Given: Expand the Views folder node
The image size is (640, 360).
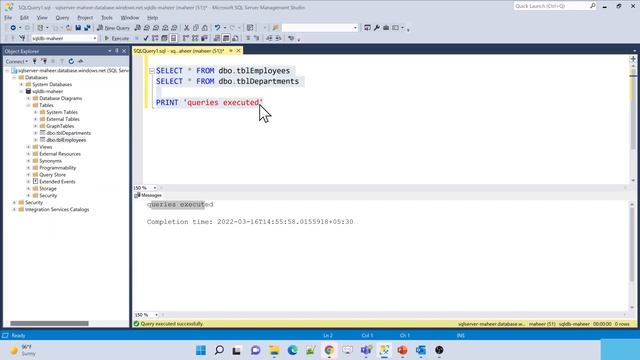Looking at the screenshot, I should tap(29, 147).
